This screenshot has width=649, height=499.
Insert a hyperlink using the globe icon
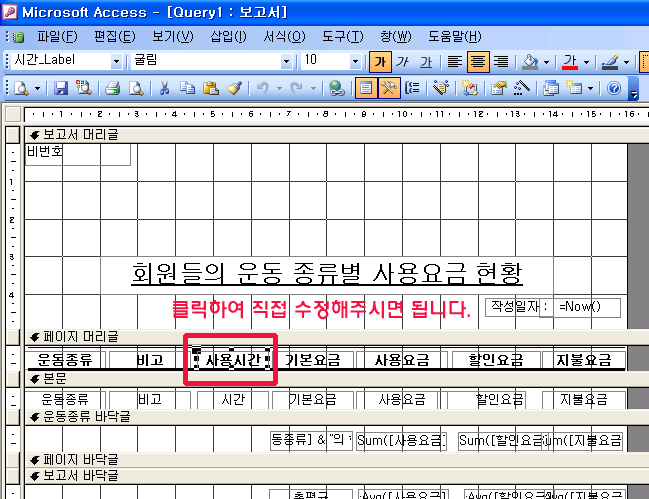click(337, 88)
